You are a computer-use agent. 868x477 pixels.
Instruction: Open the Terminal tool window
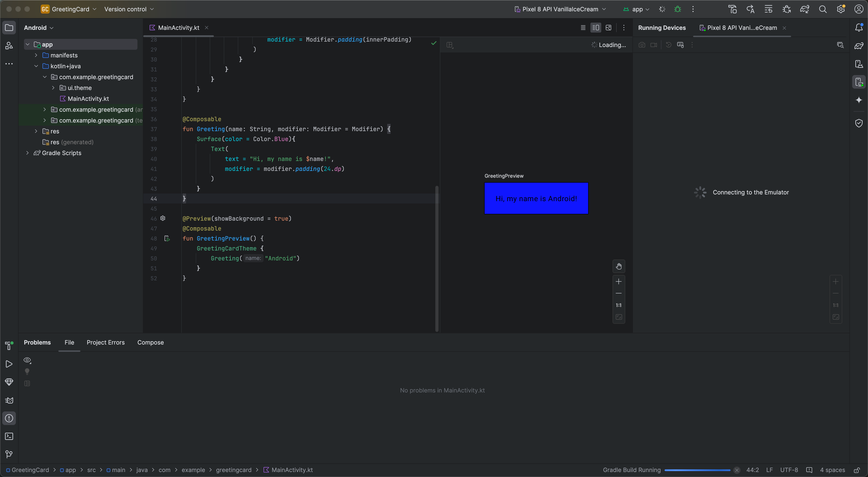(9, 436)
